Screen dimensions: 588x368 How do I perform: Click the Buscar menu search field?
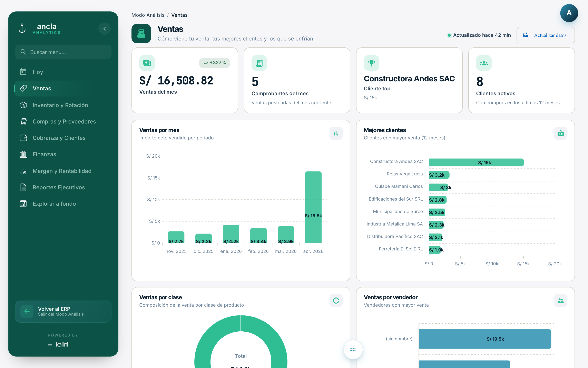63,52
